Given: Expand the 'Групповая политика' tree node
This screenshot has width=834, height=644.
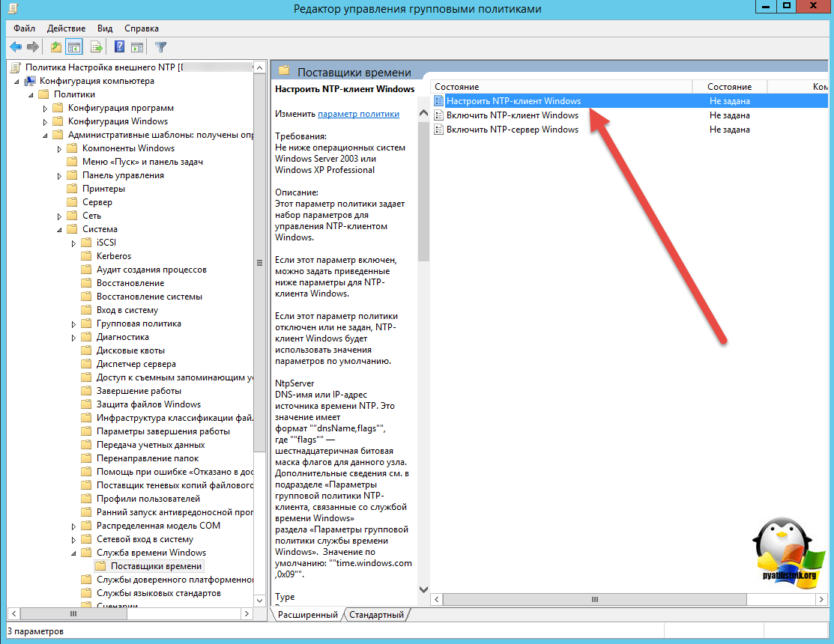Looking at the screenshot, I should [74, 323].
